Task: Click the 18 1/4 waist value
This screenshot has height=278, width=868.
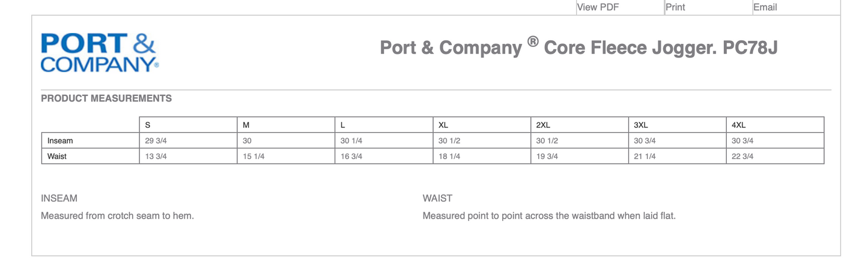Action: (x=449, y=156)
